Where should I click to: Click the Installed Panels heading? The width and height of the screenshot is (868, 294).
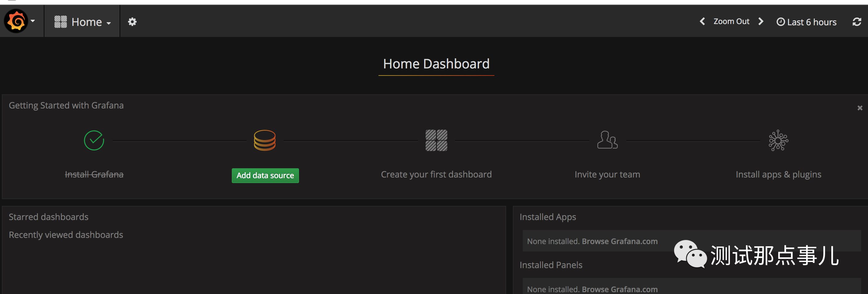551,265
